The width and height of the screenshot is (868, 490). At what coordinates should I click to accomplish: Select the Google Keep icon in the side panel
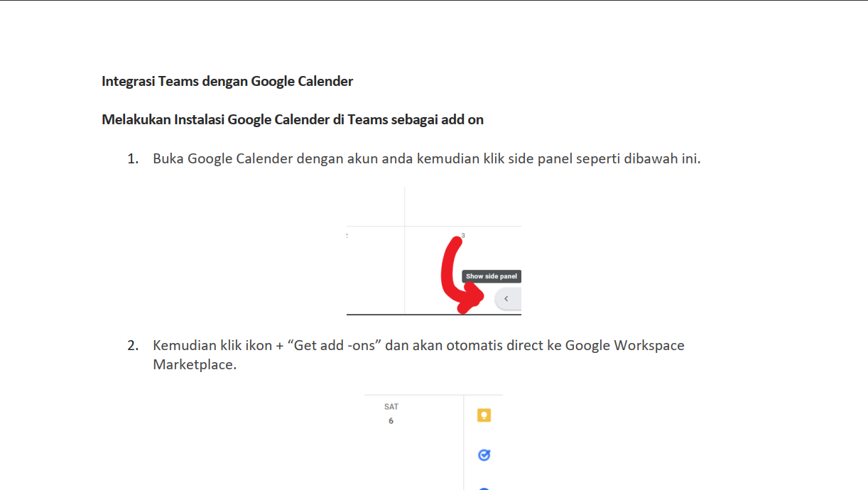pyautogui.click(x=484, y=415)
